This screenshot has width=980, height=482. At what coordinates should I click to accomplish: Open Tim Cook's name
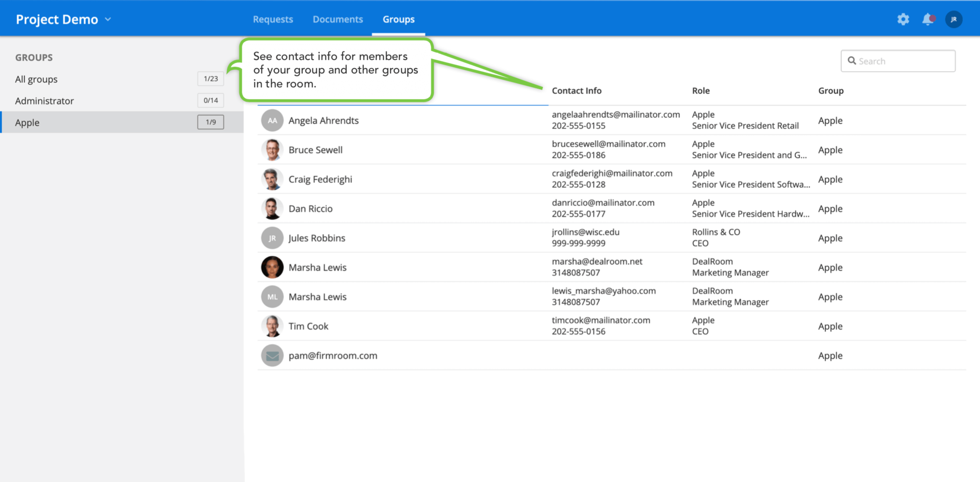point(308,326)
